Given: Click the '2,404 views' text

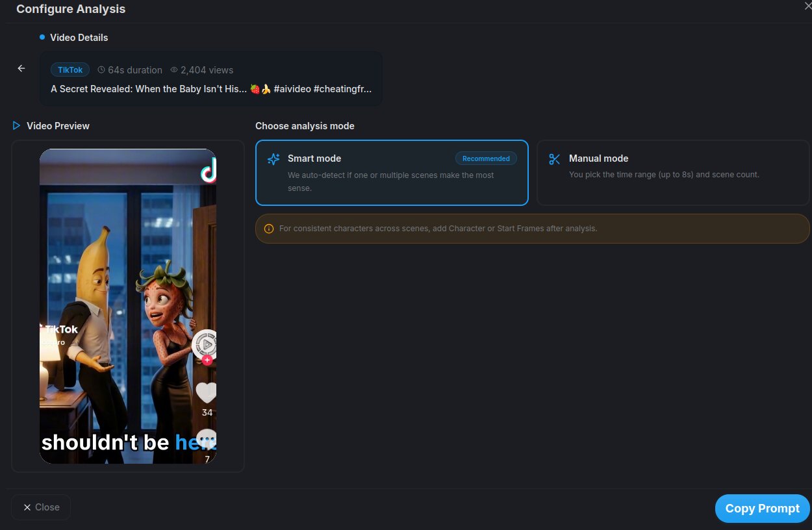Looking at the screenshot, I should pos(207,69).
